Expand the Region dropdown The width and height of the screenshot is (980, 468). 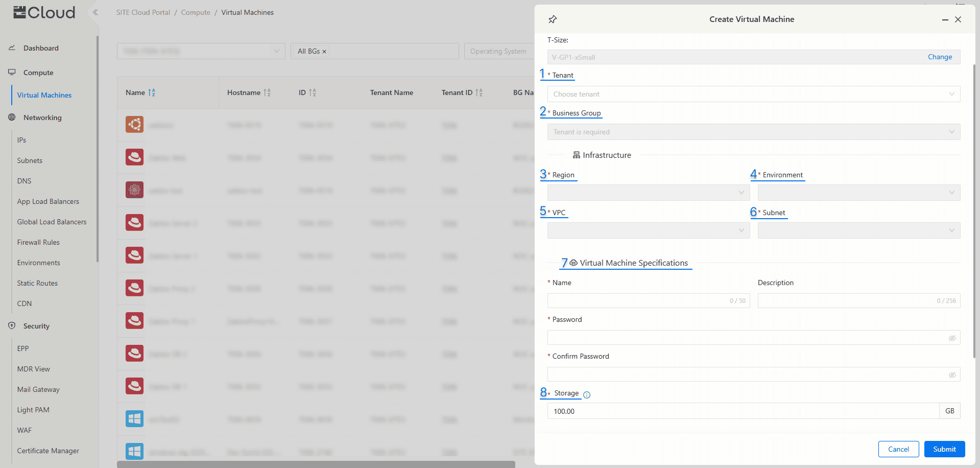click(648, 193)
